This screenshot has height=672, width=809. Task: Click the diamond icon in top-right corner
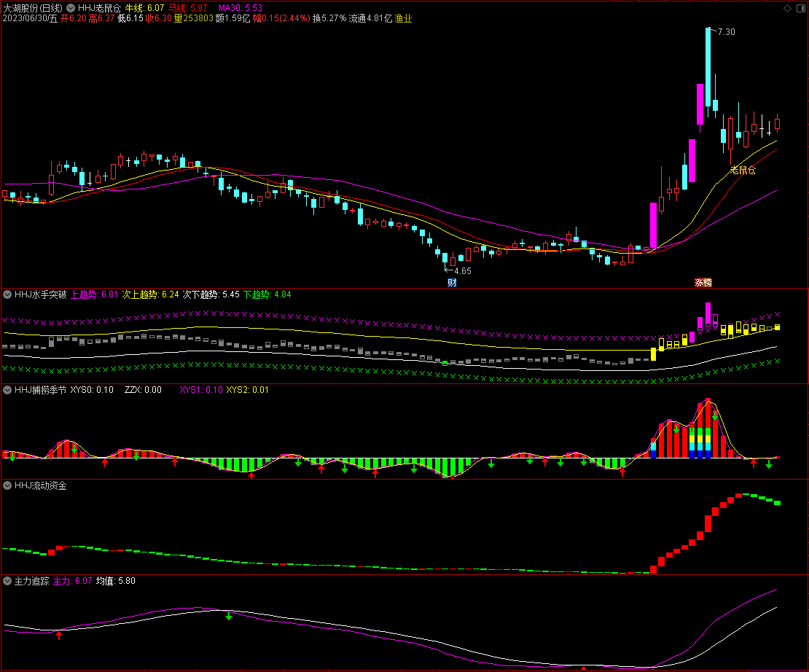tap(786, 8)
